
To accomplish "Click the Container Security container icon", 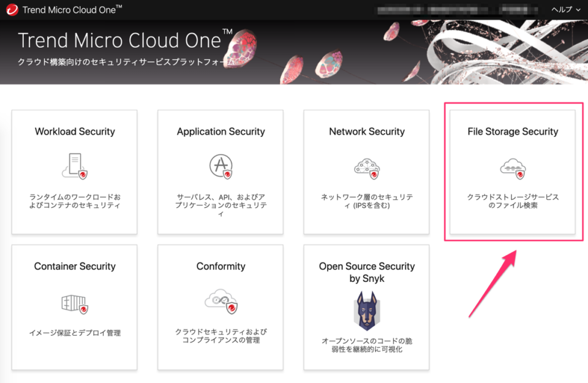I will point(73,303).
